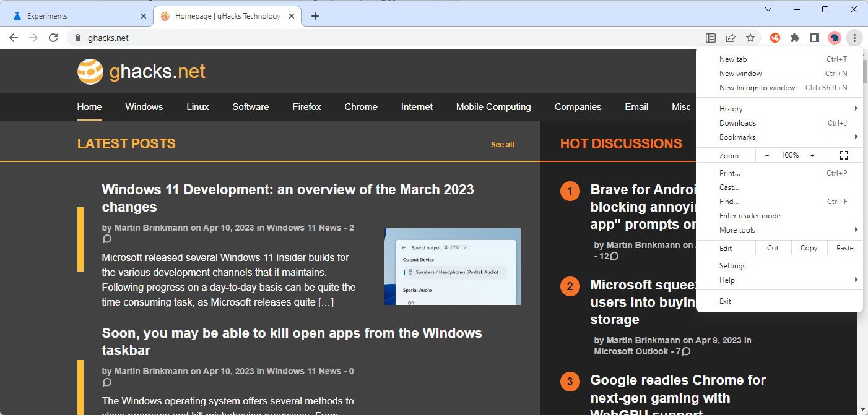Image resolution: width=868 pixels, height=415 pixels.
Task: Open the tab search dropdown chevron
Action: pyautogui.click(x=768, y=9)
